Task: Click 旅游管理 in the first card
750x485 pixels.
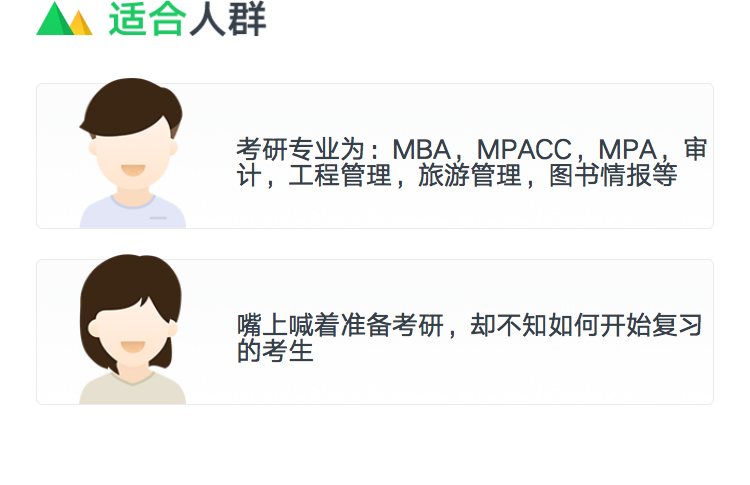Action: 470,175
